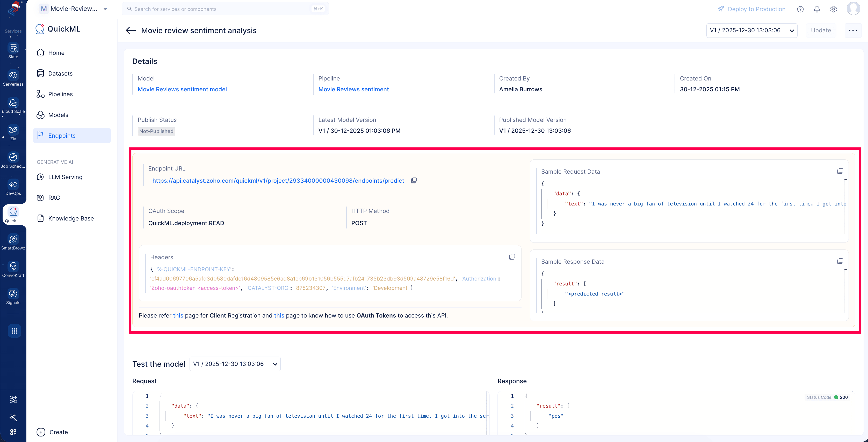Click the QuickML.deployment.READ scope value
This screenshot has width=868, height=442.
coord(186,223)
